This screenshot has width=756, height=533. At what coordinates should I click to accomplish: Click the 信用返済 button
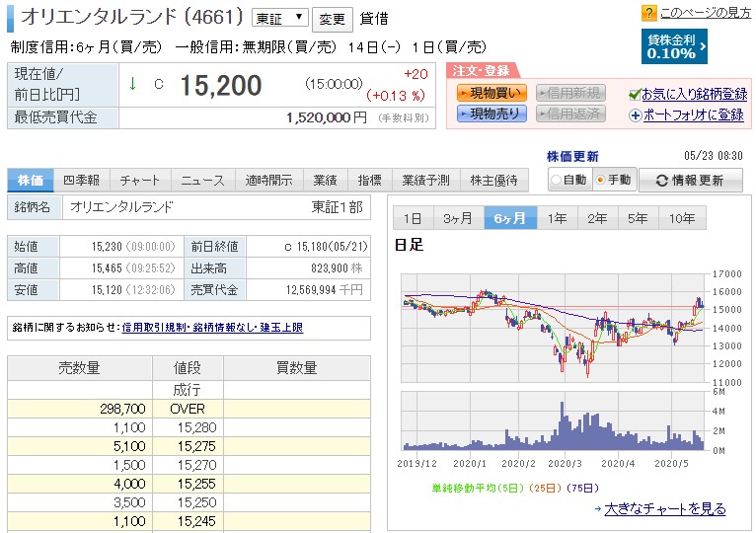click(x=570, y=114)
